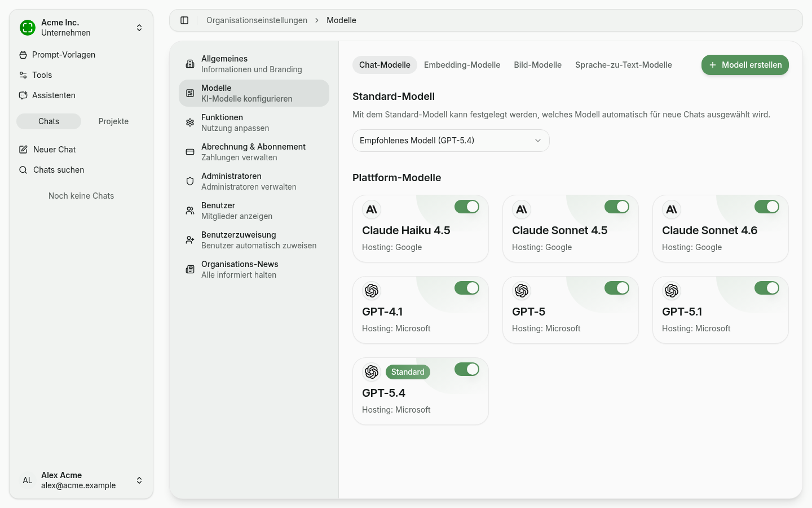812x508 pixels.
Task: Click the OpenAI logo on GPT-5 card
Action: click(x=522, y=291)
